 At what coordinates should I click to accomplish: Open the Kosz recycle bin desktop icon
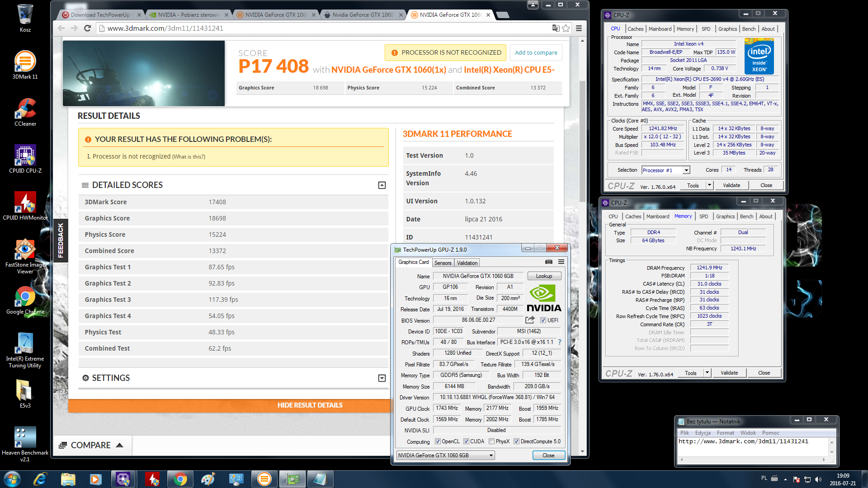pos(25,18)
